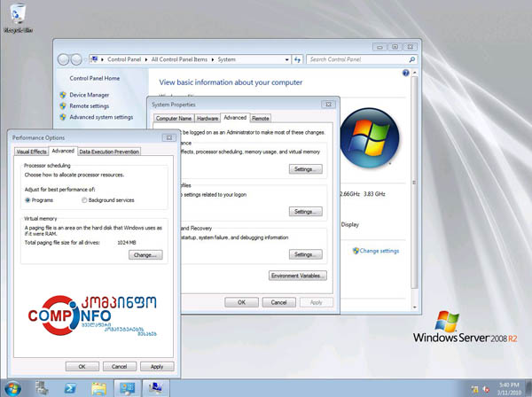This screenshot has height=397, width=532.
Task: Click Environment Variables button
Action: point(298,276)
